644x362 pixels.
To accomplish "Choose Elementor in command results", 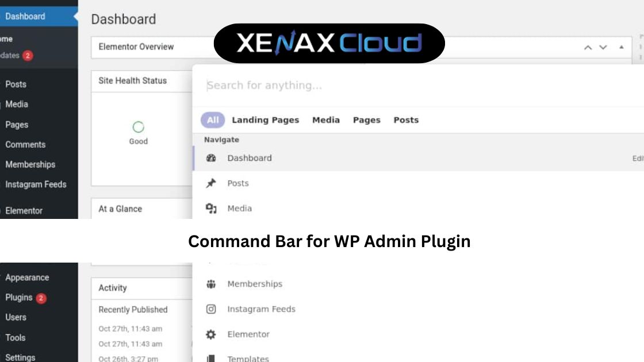I will pyautogui.click(x=418, y=334).
